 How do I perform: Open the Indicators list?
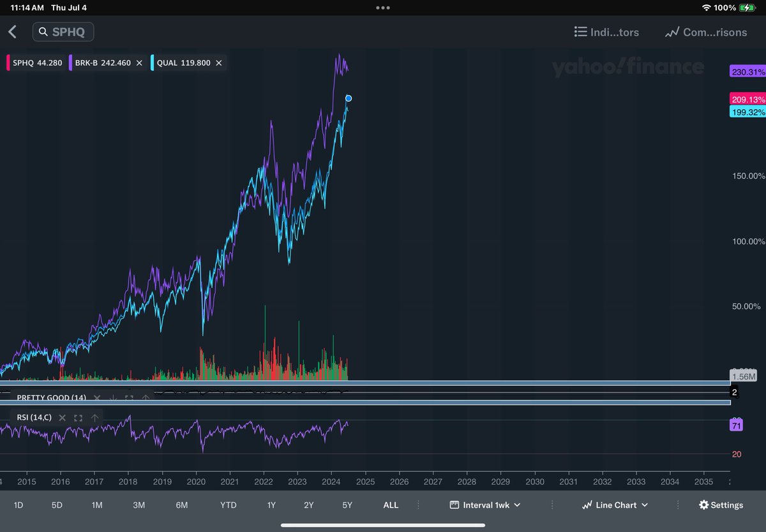coord(606,32)
